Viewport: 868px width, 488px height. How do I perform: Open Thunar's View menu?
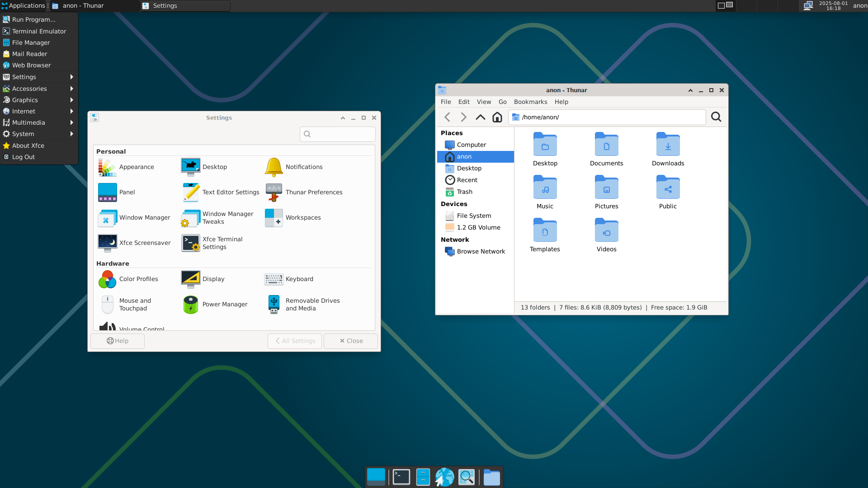click(483, 102)
